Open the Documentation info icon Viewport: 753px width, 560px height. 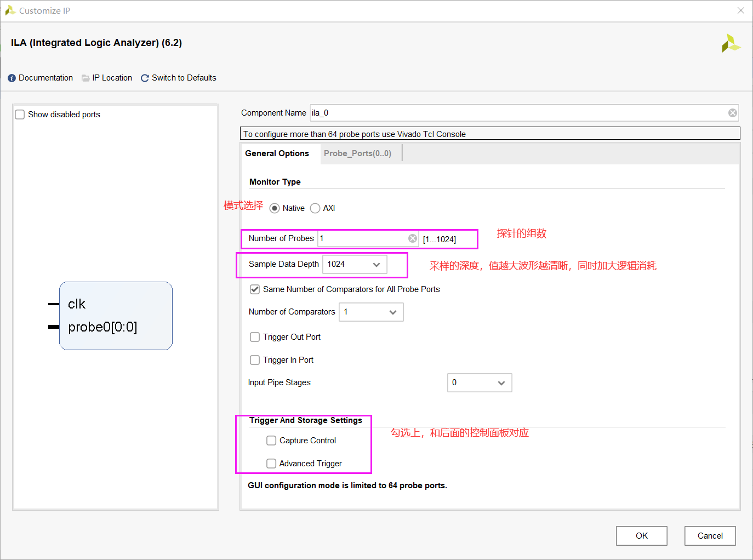tap(12, 78)
